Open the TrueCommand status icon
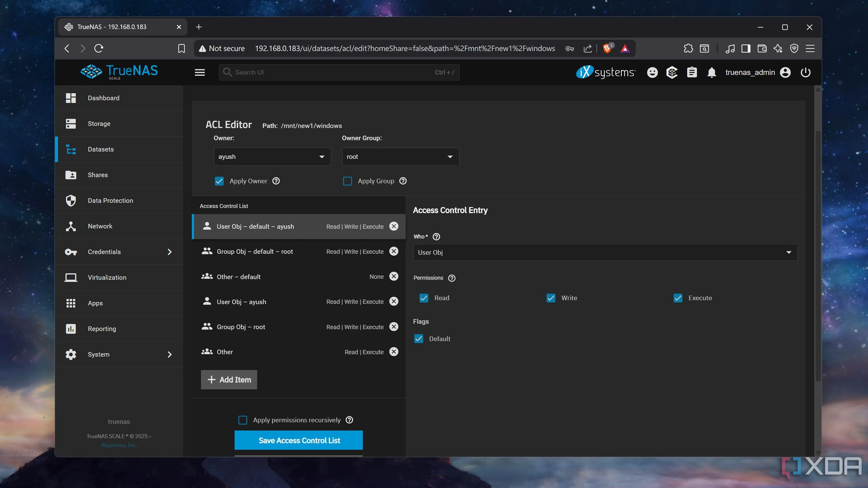868x488 pixels. 672,72
